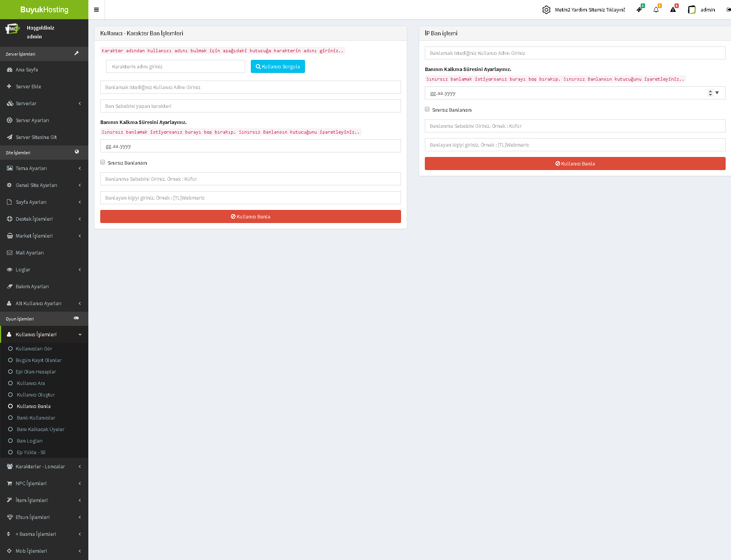Open Ana Sayfa dashboard icon
Screen dimensions: 731x560
coord(10,69)
